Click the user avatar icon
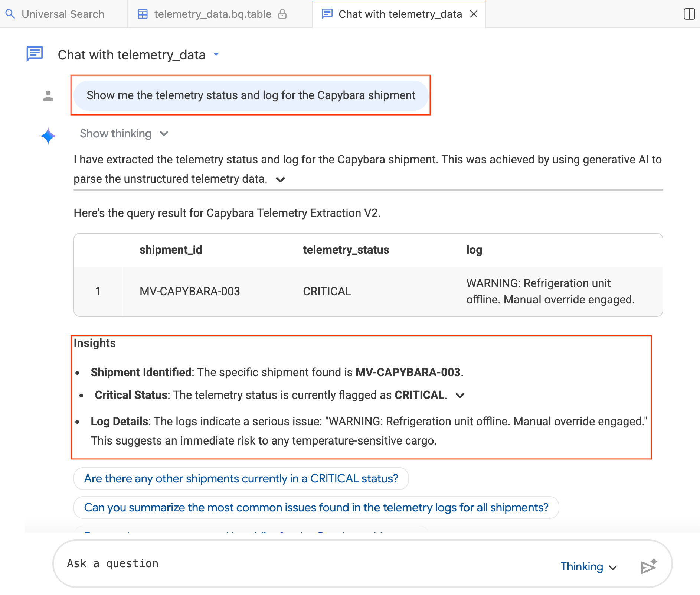 (48, 96)
